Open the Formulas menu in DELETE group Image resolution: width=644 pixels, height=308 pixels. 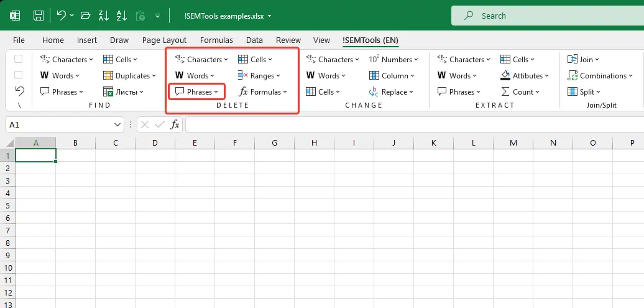263,92
